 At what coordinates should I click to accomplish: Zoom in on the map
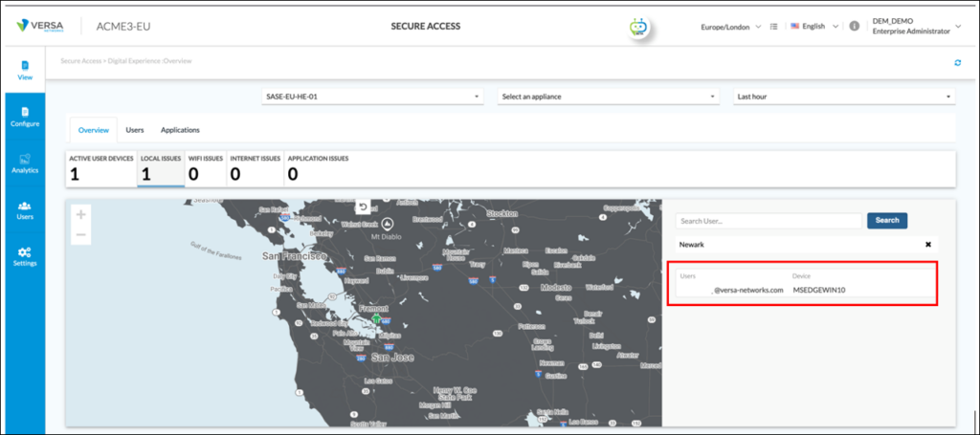pyautogui.click(x=80, y=215)
